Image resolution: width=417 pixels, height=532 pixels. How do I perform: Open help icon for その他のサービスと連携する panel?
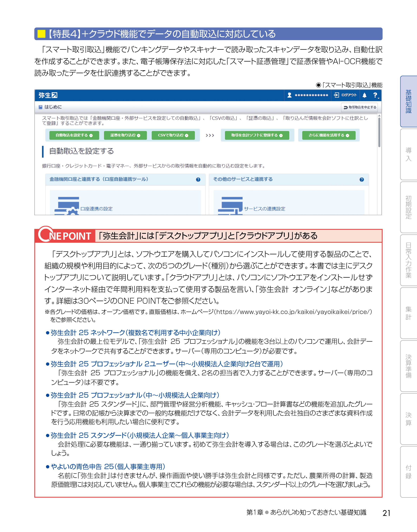coord(362,180)
